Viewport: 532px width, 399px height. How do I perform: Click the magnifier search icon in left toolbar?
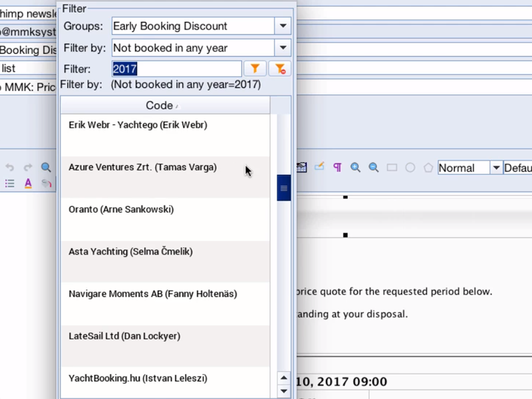coord(46,168)
